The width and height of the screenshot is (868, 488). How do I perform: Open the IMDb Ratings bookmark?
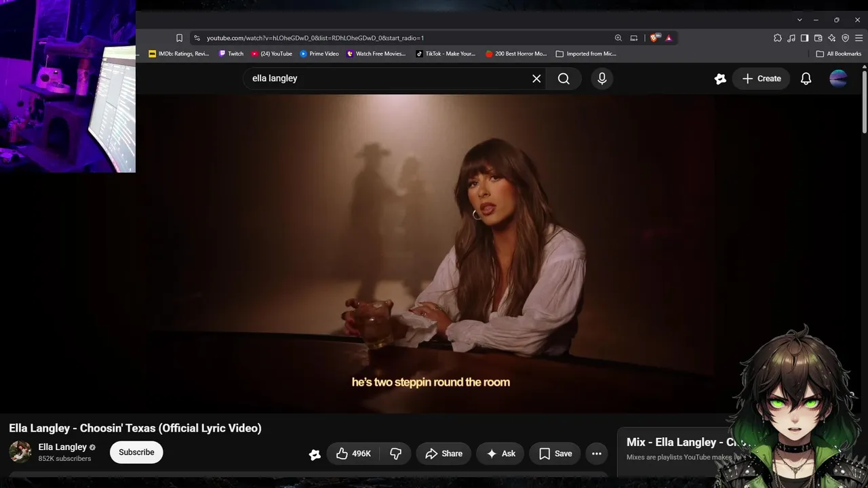click(179, 54)
